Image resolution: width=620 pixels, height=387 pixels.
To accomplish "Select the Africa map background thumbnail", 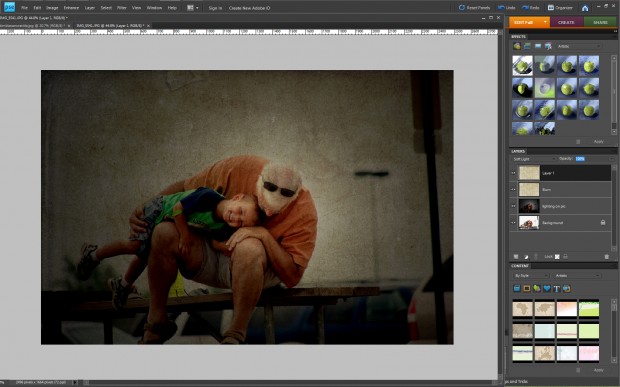I will pyautogui.click(x=522, y=309).
